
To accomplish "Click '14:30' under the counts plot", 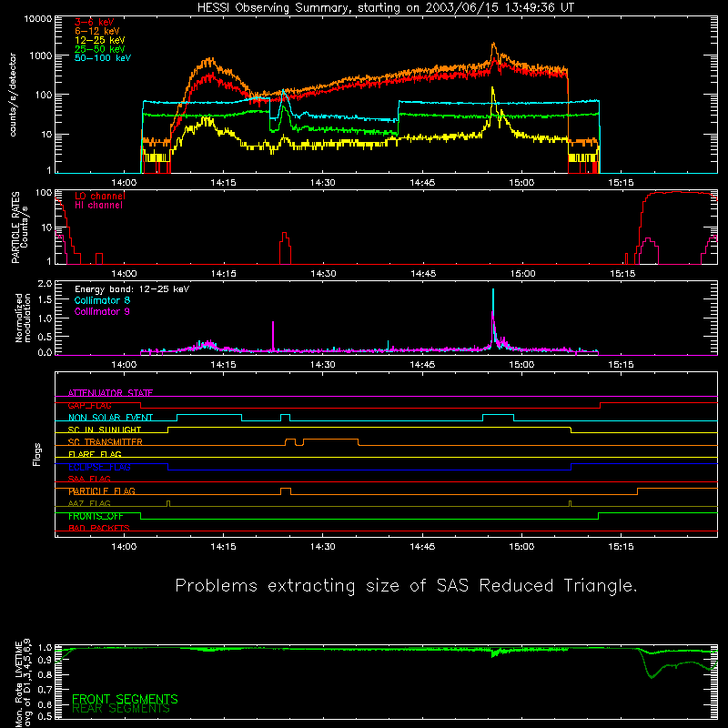I will point(323,183).
